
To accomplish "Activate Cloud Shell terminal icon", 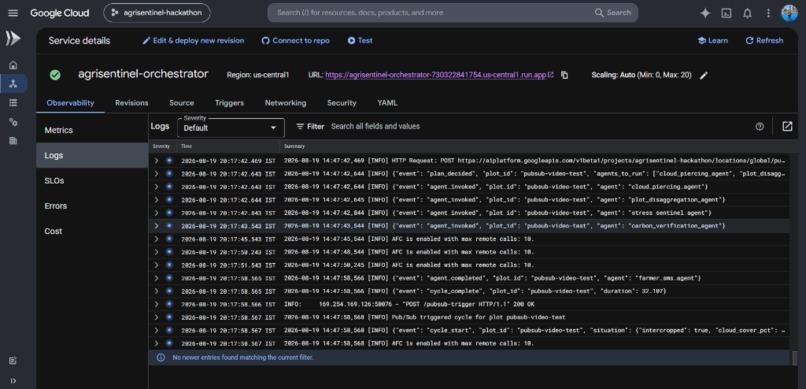I will [x=726, y=13].
